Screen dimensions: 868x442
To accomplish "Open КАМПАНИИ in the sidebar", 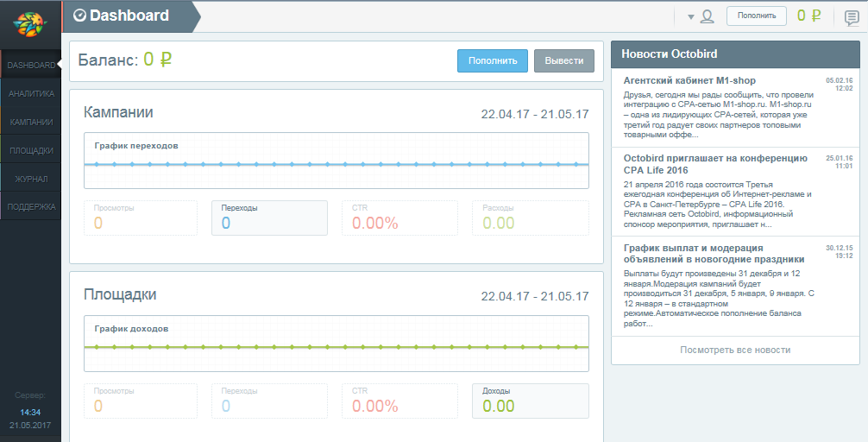I will 30,122.
